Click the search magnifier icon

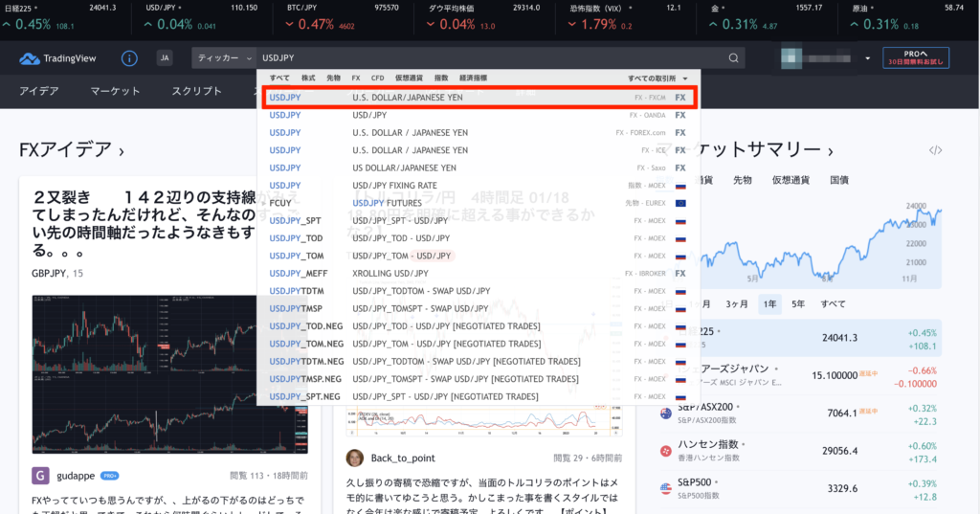[x=734, y=58]
